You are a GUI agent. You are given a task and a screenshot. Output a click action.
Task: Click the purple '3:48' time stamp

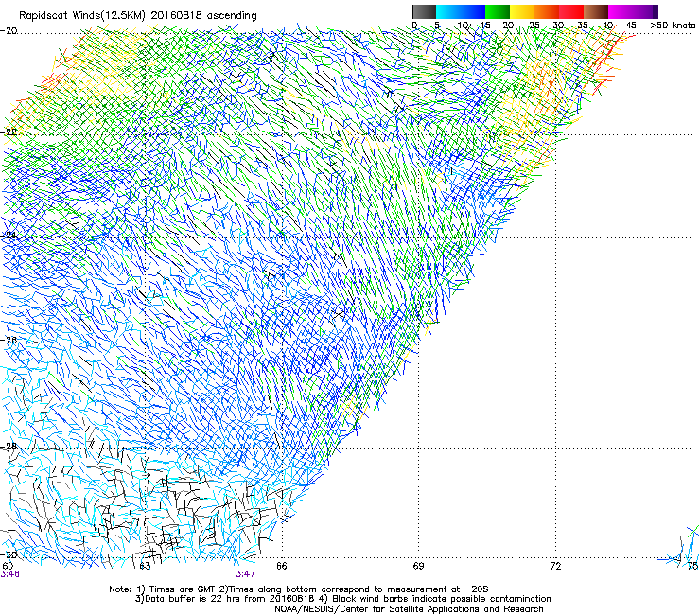(x=9, y=574)
